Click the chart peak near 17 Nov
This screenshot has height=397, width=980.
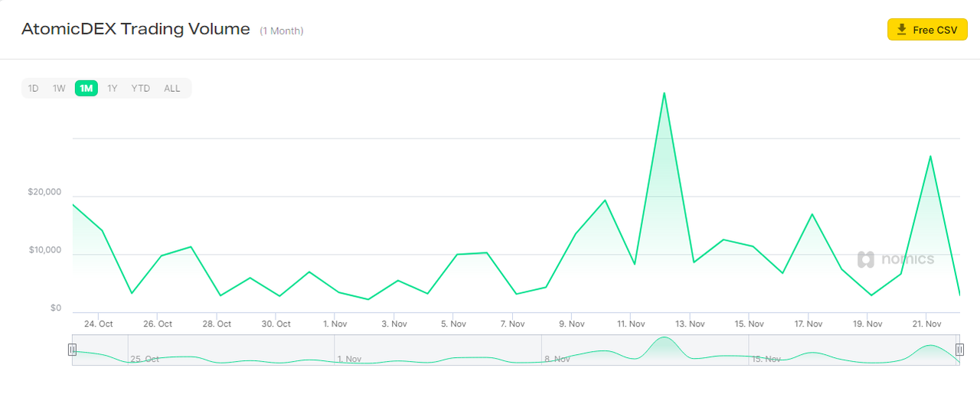pos(812,214)
